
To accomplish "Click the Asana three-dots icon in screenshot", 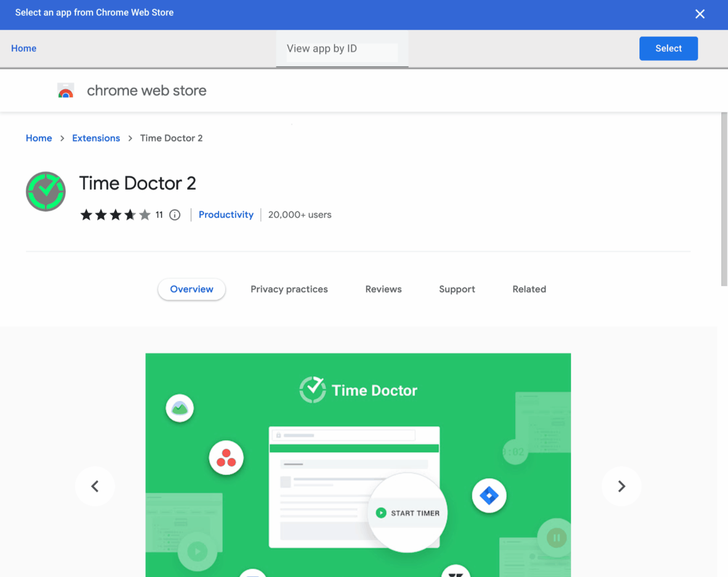I will [226, 458].
